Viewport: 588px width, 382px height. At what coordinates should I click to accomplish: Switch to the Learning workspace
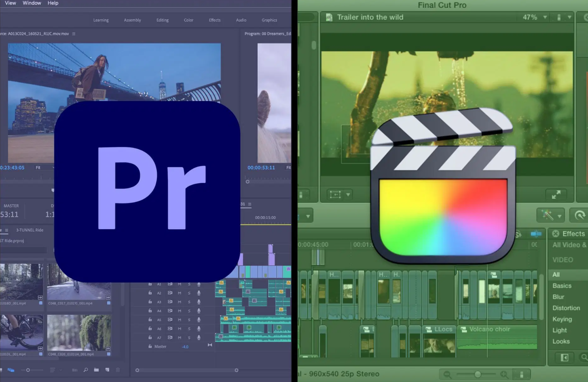click(101, 20)
